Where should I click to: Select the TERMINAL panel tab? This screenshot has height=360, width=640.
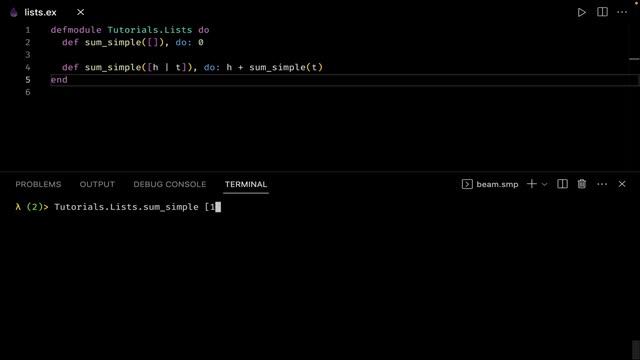click(246, 184)
